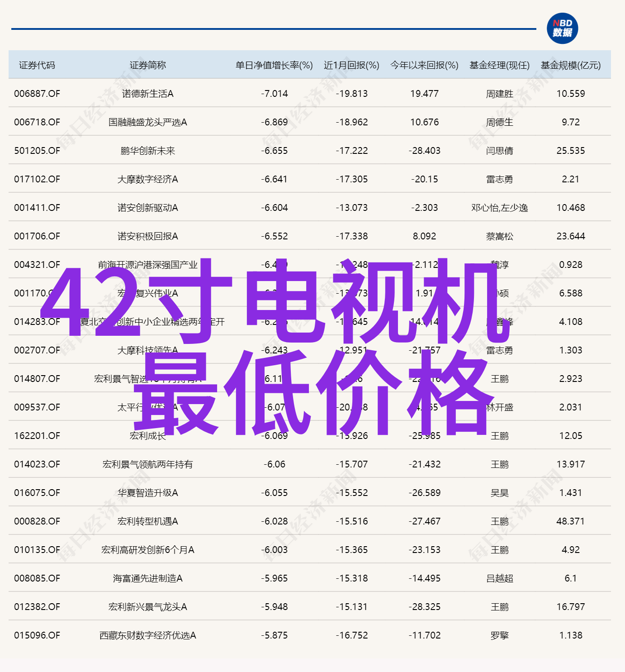The height and width of the screenshot is (672, 625).
Task: Click fund name 宏利转型机遇A
Action: (x=148, y=521)
